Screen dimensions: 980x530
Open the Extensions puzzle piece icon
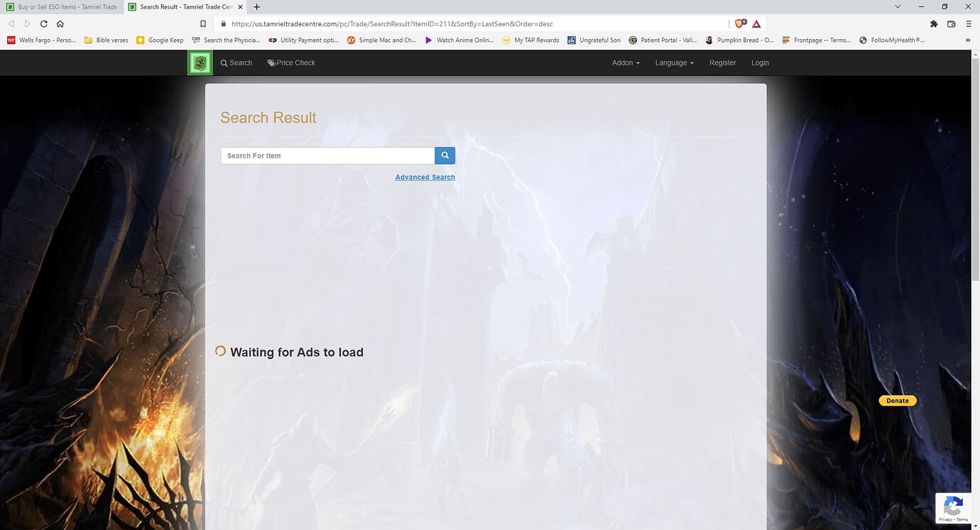click(934, 23)
